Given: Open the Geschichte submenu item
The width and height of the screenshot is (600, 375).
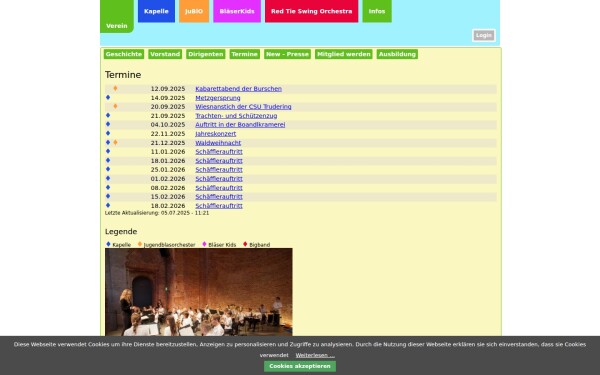Looking at the screenshot, I should point(124,54).
